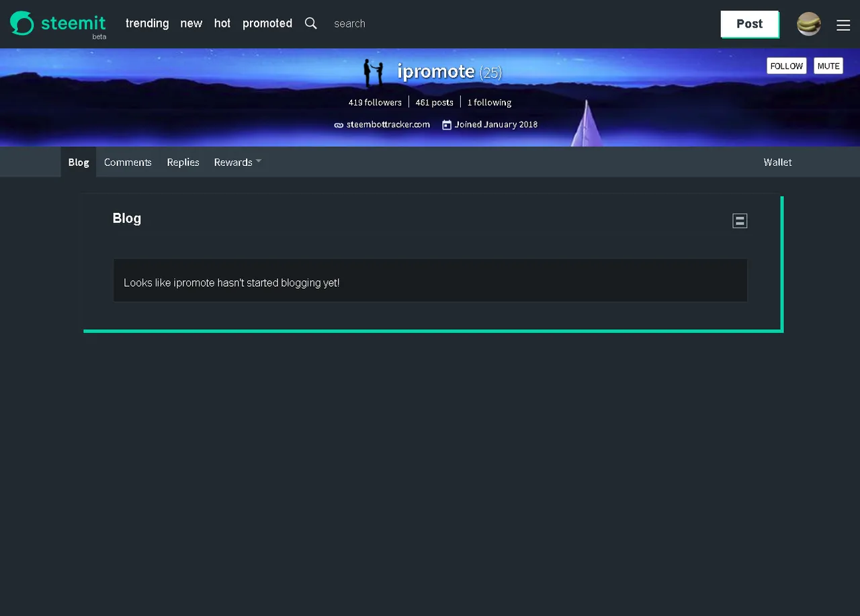
Task: Open the new posts feed
Action: tap(191, 24)
